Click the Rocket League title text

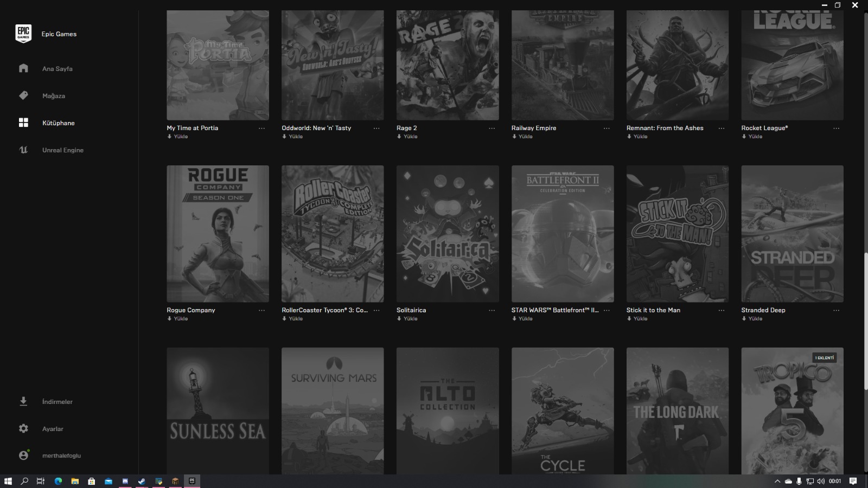764,128
